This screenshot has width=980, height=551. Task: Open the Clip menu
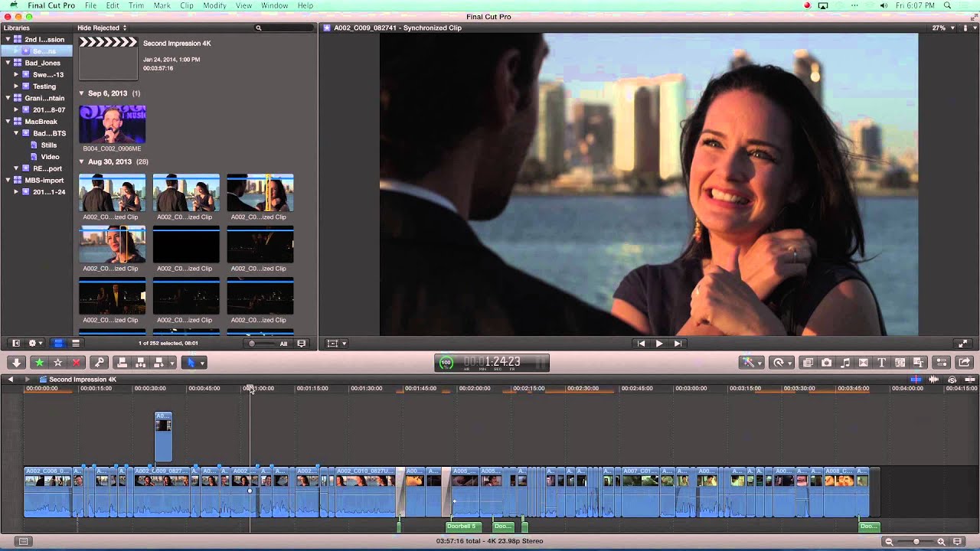pyautogui.click(x=187, y=5)
